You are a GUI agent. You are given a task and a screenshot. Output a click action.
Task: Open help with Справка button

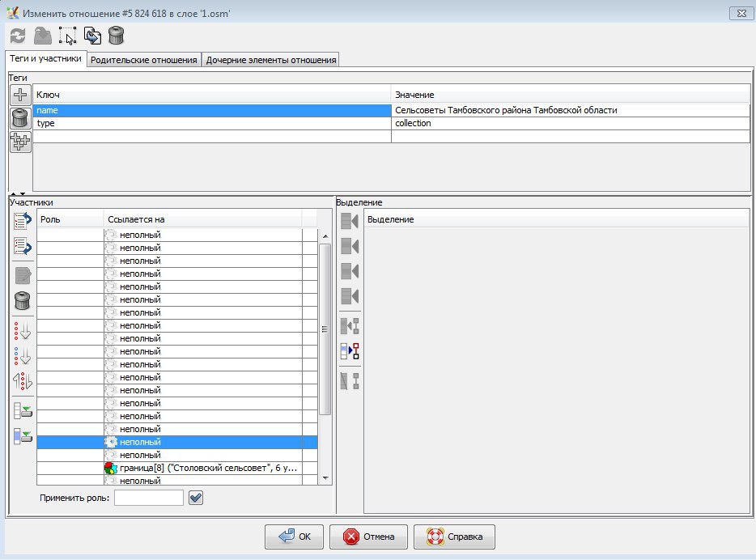click(x=454, y=537)
